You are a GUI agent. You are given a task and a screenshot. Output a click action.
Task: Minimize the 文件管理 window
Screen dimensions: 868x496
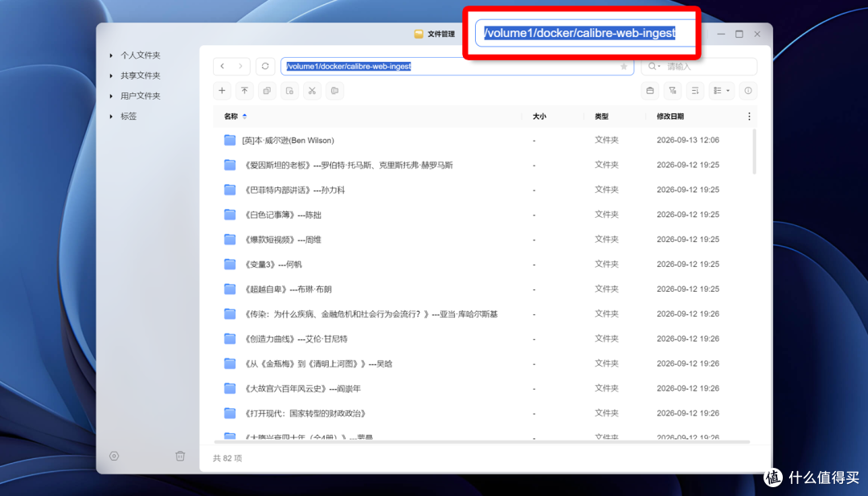(x=721, y=34)
